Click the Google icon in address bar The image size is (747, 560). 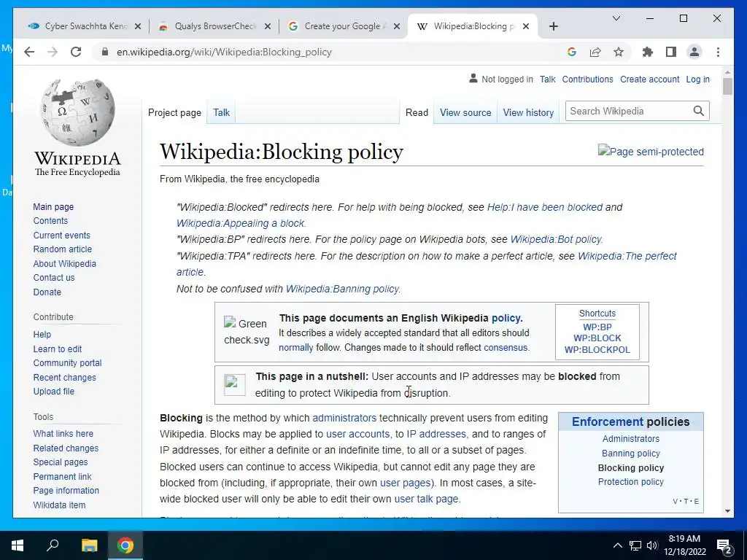click(572, 52)
